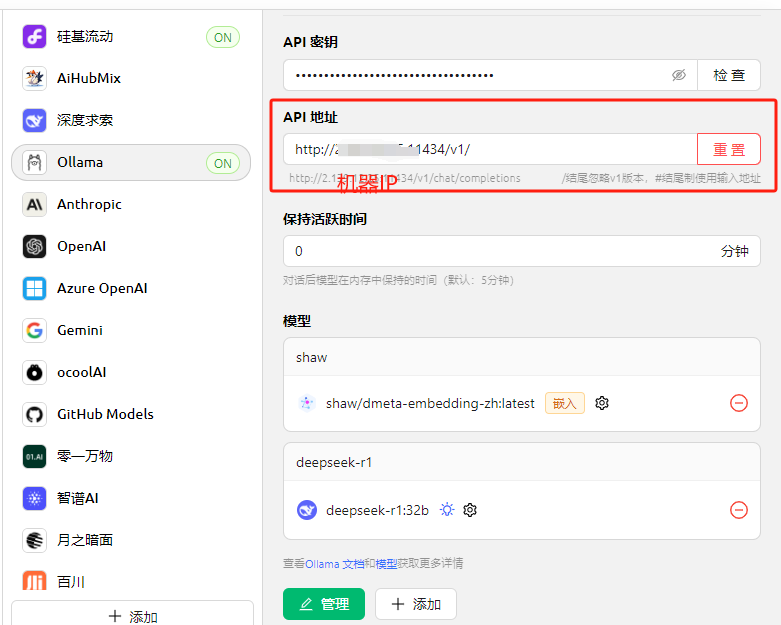The height and width of the screenshot is (625, 781).
Task: Click the AiHubMix provider icon
Action: click(34, 79)
